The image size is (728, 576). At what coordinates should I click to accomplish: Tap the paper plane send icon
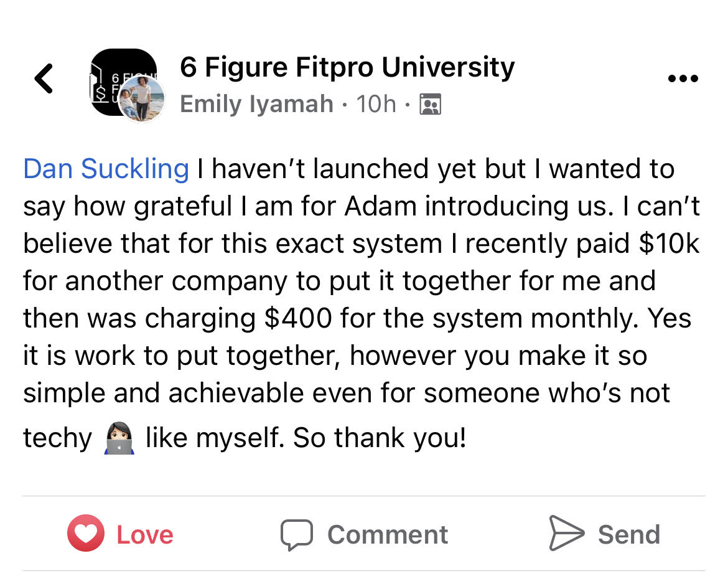(x=566, y=533)
